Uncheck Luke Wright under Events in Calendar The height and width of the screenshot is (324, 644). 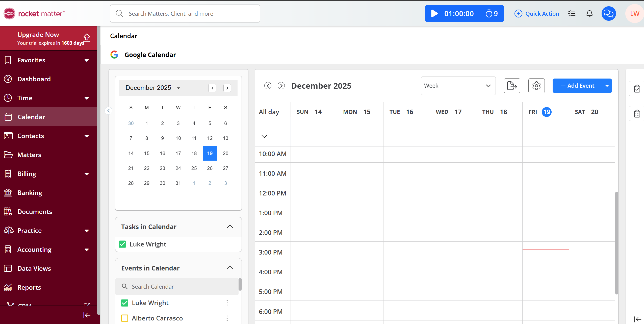tap(125, 303)
